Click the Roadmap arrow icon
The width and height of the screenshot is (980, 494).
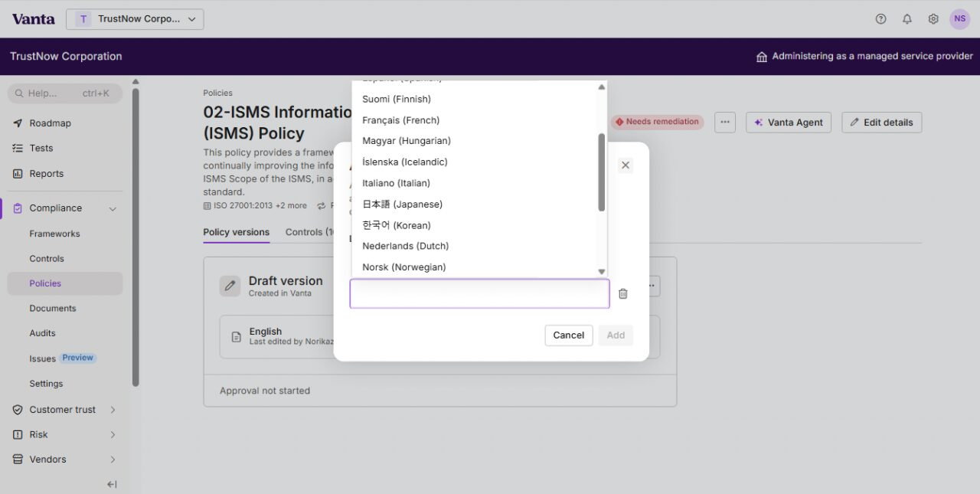click(18, 123)
